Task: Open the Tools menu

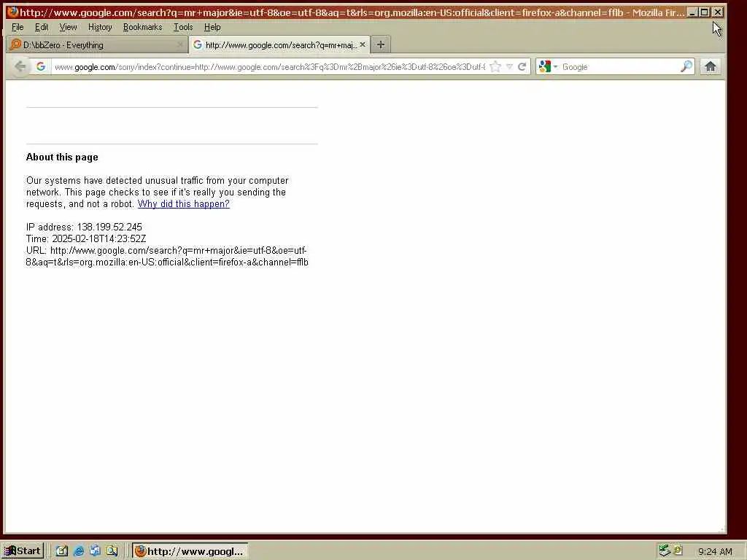Action: (x=183, y=27)
